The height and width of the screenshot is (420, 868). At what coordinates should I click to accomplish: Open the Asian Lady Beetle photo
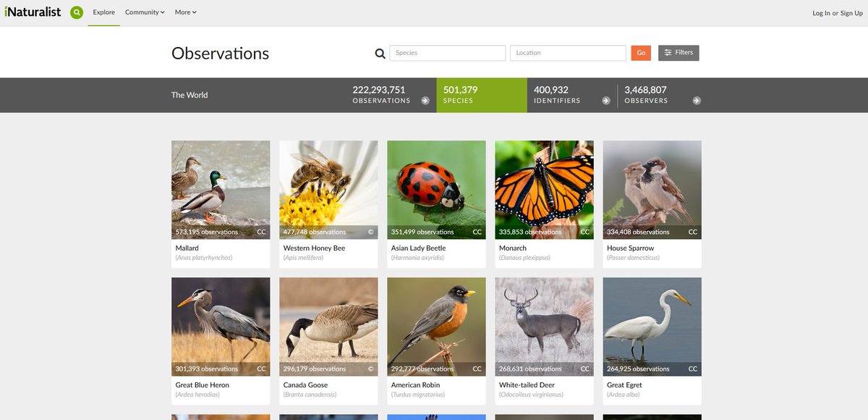(x=436, y=190)
